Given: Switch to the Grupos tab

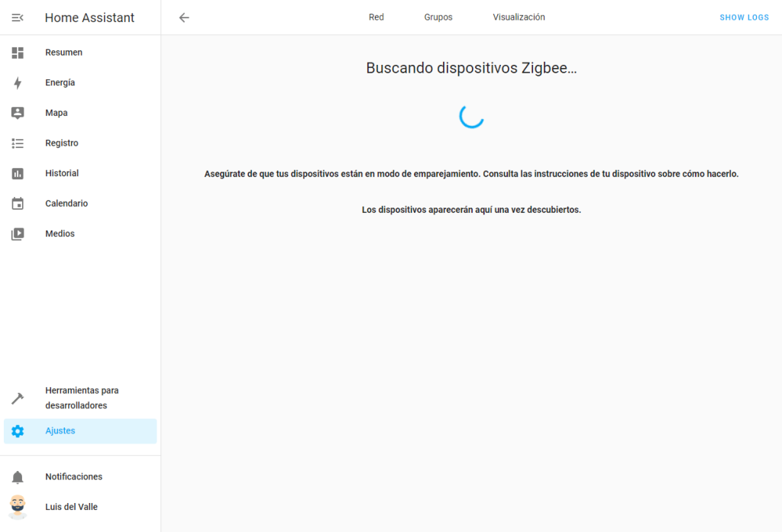Looking at the screenshot, I should (438, 18).
